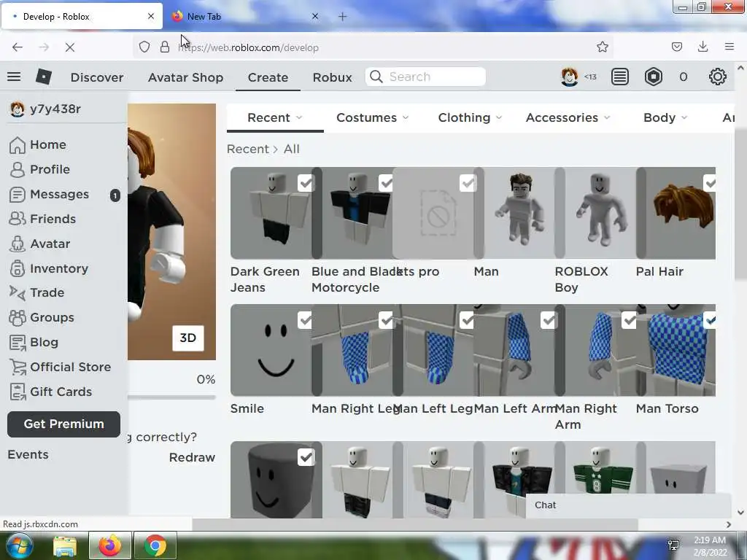Go back with browser back arrow
This screenshot has width=747, height=560.
pyautogui.click(x=18, y=47)
